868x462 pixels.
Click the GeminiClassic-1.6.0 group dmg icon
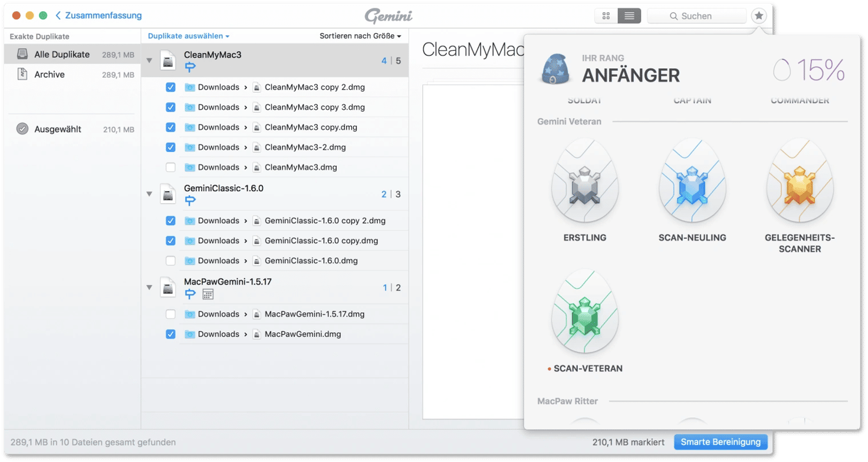[168, 194]
